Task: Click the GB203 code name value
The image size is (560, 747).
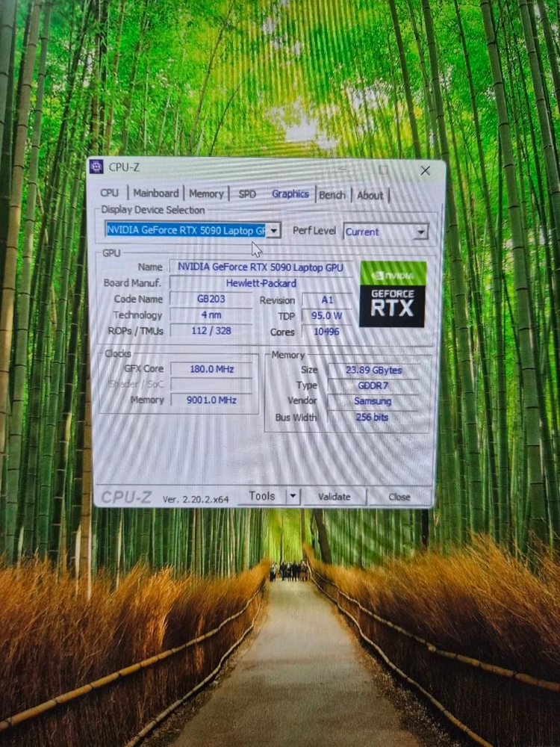Action: click(211, 300)
